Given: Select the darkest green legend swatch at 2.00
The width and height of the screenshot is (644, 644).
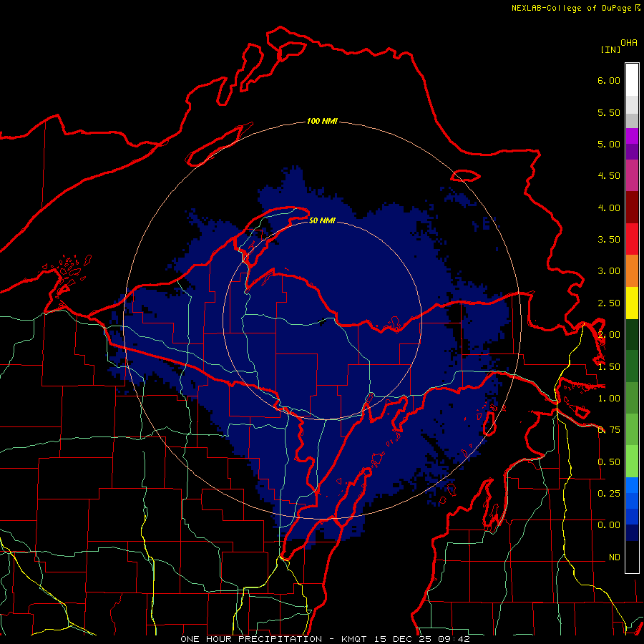Looking at the screenshot, I should click(x=632, y=334).
